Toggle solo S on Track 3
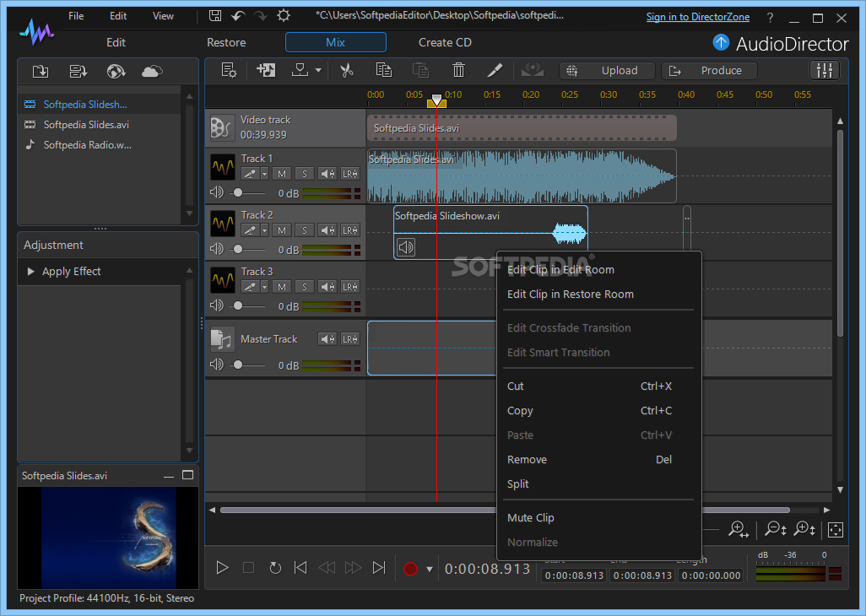Image resolution: width=866 pixels, height=616 pixels. click(x=305, y=286)
